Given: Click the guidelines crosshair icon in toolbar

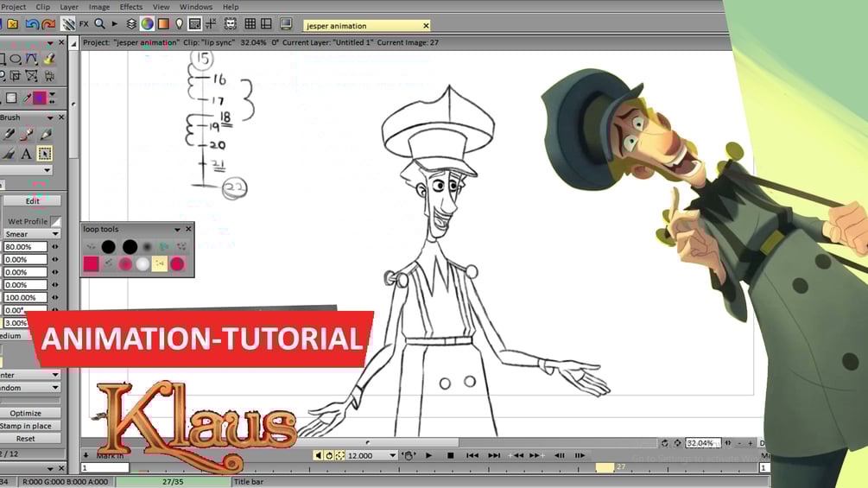Looking at the screenshot, I should coord(211,24).
